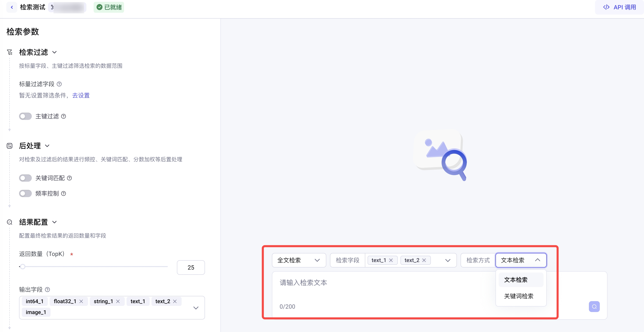The image size is (644, 332).
Task: Click the 检索过滤 filter icon
Action: [x=10, y=52]
